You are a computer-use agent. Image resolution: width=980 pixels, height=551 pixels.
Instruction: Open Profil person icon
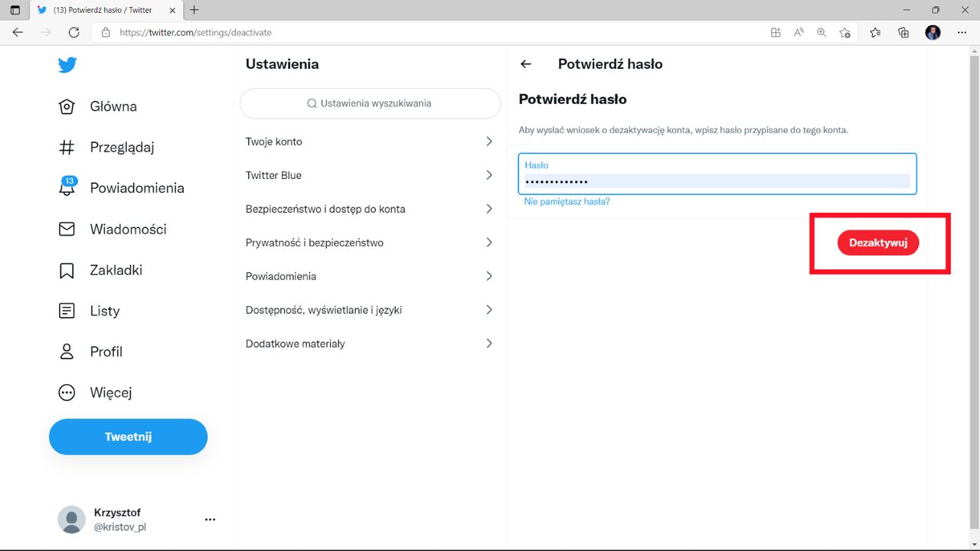(x=67, y=351)
